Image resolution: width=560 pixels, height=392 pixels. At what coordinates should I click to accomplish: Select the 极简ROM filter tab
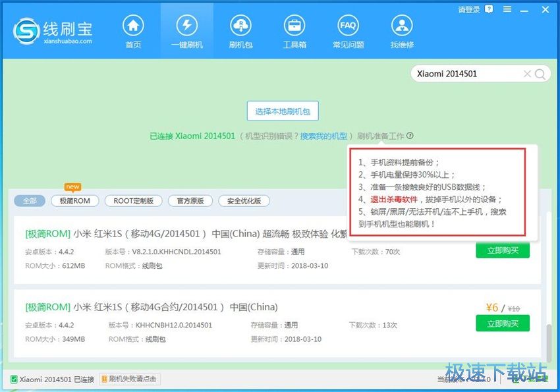click(75, 201)
